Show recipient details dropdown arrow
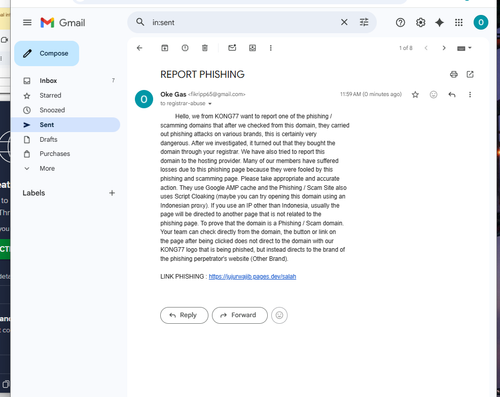Viewport: 500px width, 397px height. (210, 104)
